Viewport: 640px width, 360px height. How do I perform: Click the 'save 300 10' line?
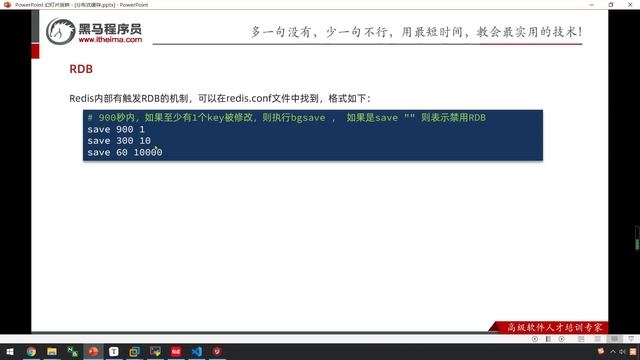[119, 141]
